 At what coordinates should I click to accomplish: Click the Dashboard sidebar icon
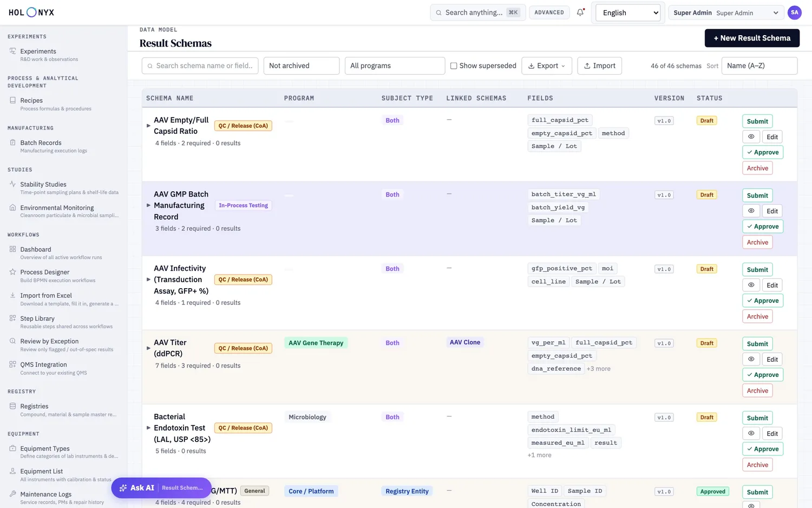coord(12,249)
